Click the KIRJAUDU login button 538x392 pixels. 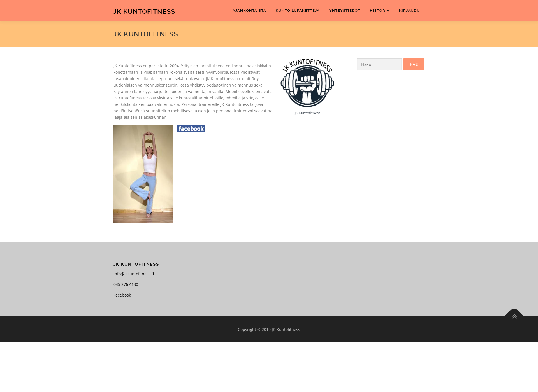409,10
